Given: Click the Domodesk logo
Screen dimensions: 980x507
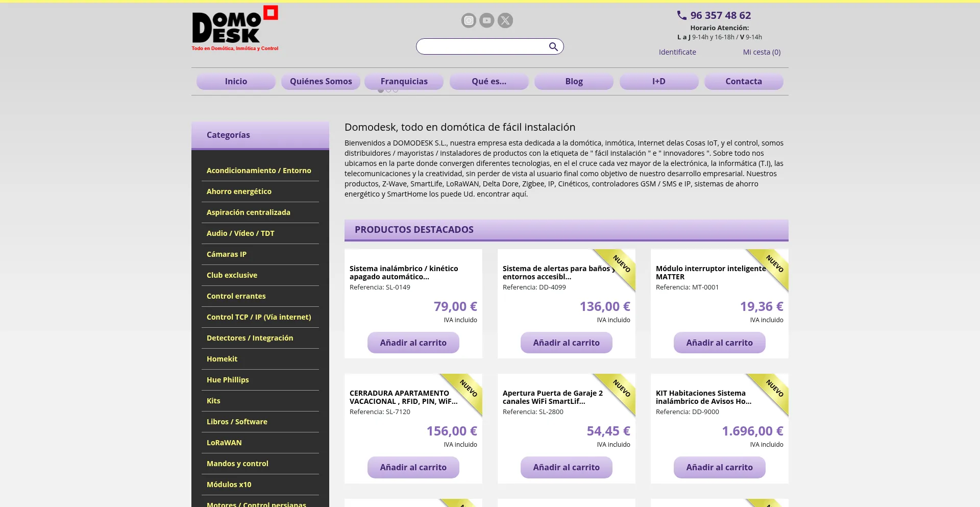Looking at the screenshot, I should point(235,29).
